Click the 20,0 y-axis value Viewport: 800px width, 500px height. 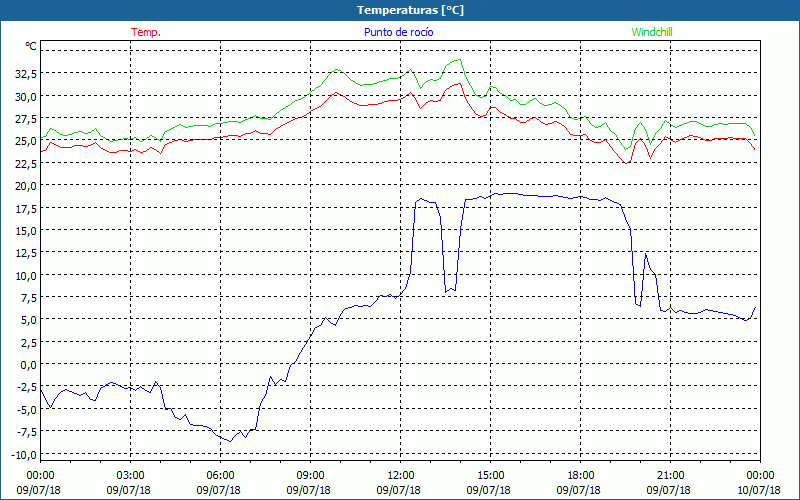pos(26,186)
